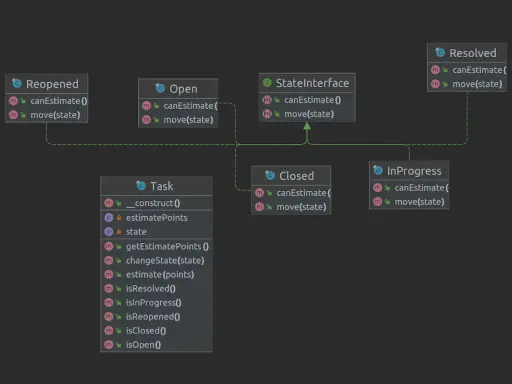The height and width of the screenshot is (384, 512).
Task: Click the InProgress class icon
Action: coord(378,170)
